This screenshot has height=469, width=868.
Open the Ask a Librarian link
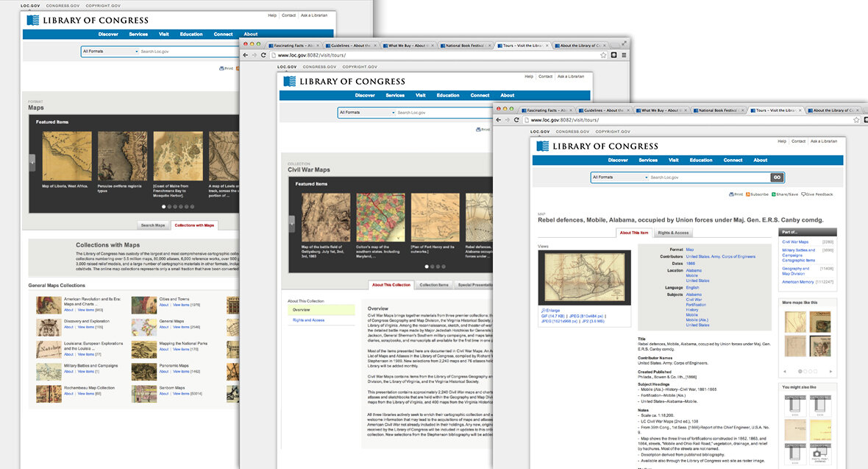coord(823,142)
